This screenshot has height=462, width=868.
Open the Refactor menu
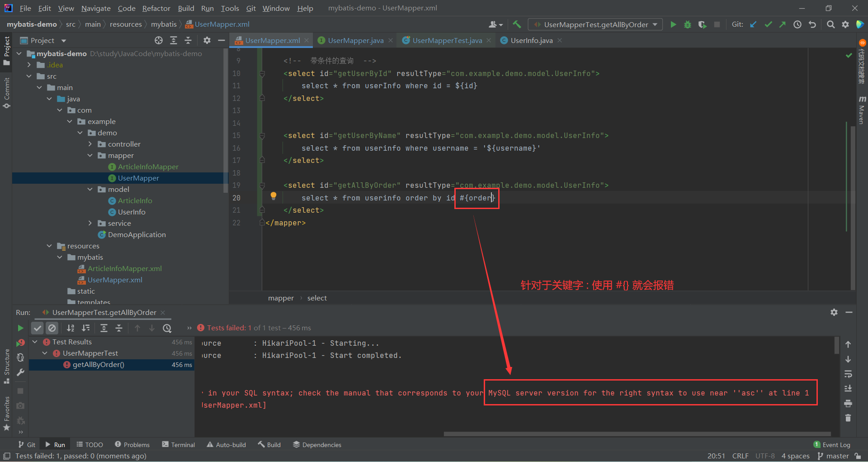156,8
